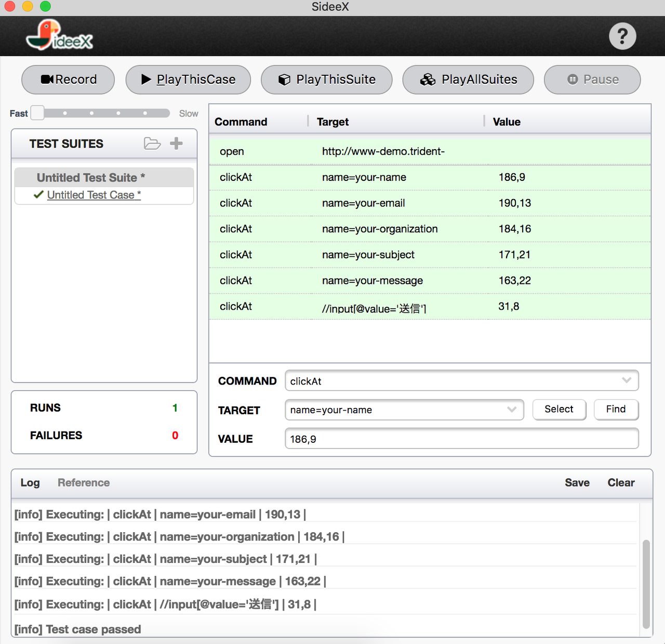Start recording with the Record button

coord(68,80)
